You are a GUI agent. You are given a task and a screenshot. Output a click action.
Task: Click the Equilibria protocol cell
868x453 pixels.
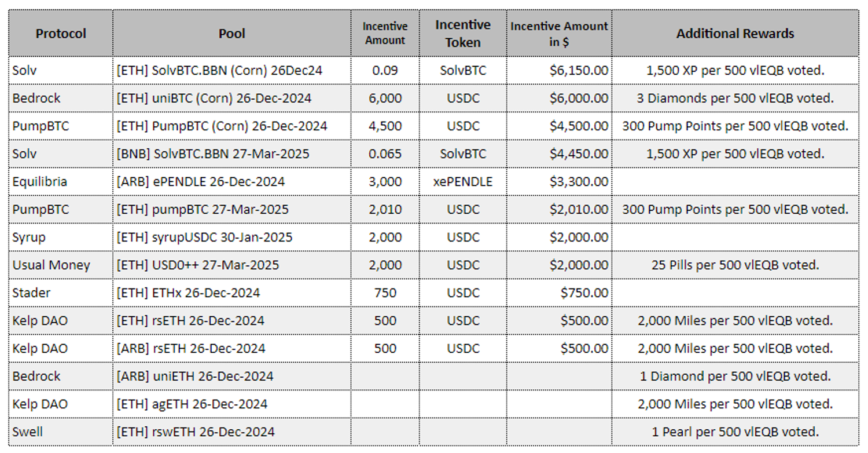tap(40, 181)
